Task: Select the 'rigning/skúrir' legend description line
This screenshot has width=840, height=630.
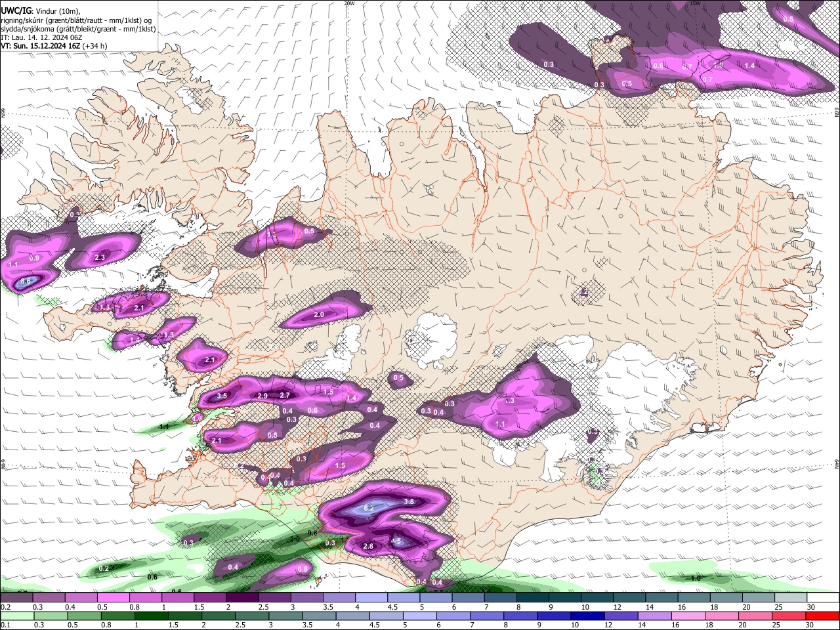Action: click(x=76, y=20)
